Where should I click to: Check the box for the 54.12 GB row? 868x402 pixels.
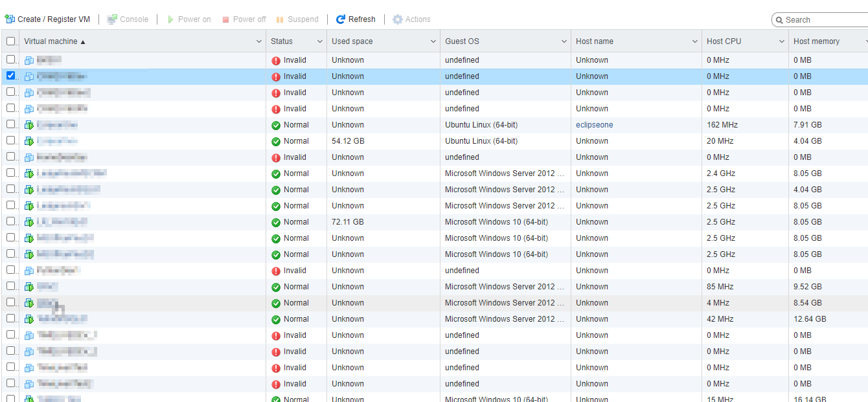[10, 140]
